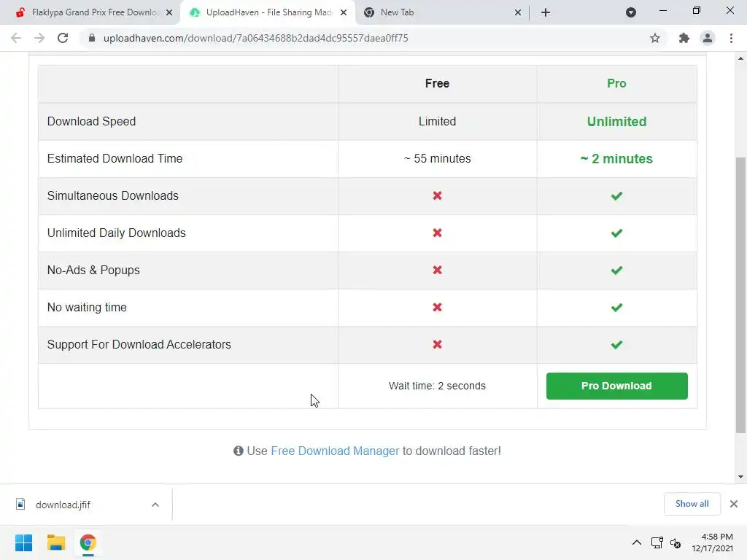Click the green Pro Download button
This screenshot has width=747, height=560.
[616, 386]
